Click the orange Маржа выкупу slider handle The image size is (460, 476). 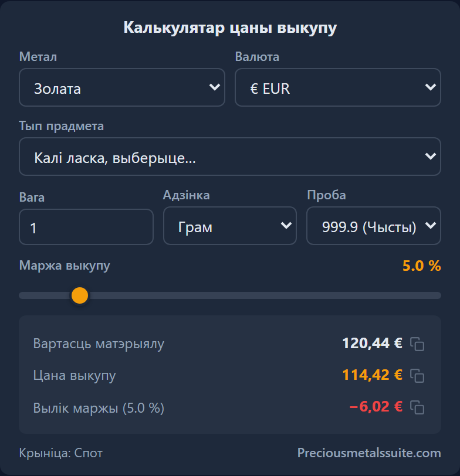point(80,295)
